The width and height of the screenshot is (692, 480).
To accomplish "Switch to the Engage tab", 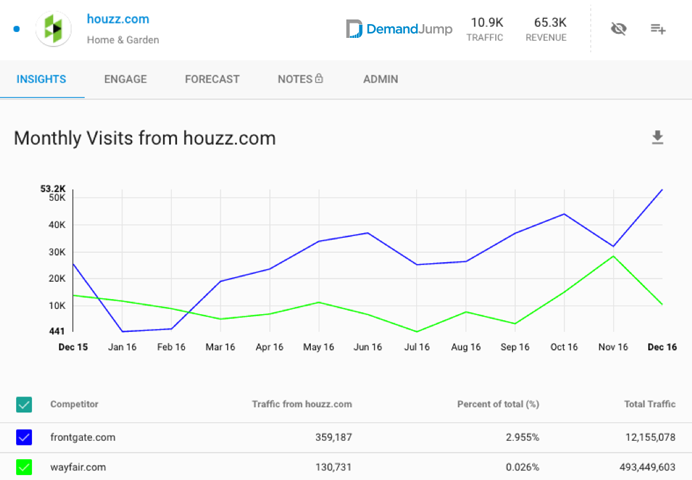I will click(x=125, y=79).
